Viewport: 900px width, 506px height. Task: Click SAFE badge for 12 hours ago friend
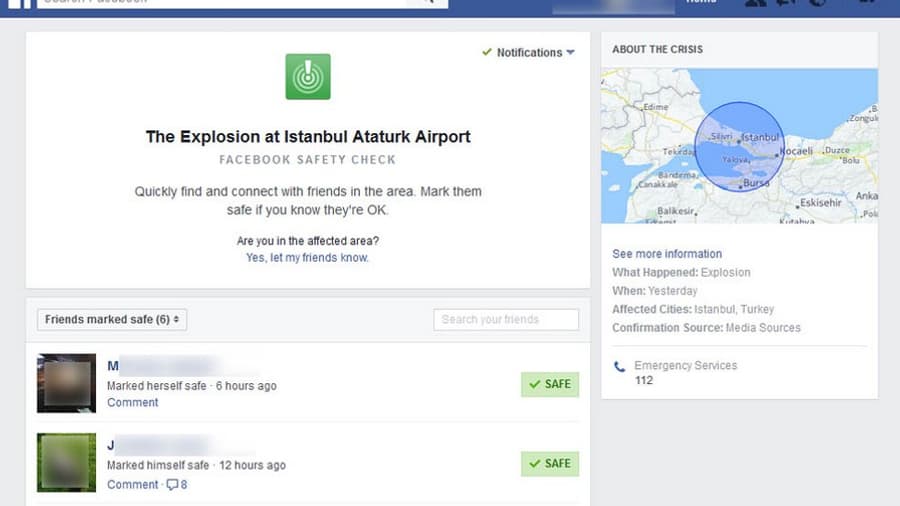point(550,464)
